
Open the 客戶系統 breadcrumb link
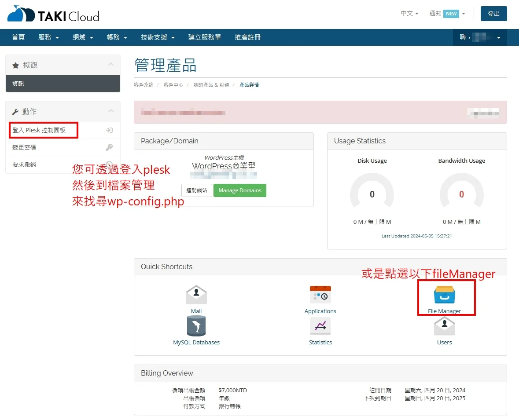tap(144, 85)
